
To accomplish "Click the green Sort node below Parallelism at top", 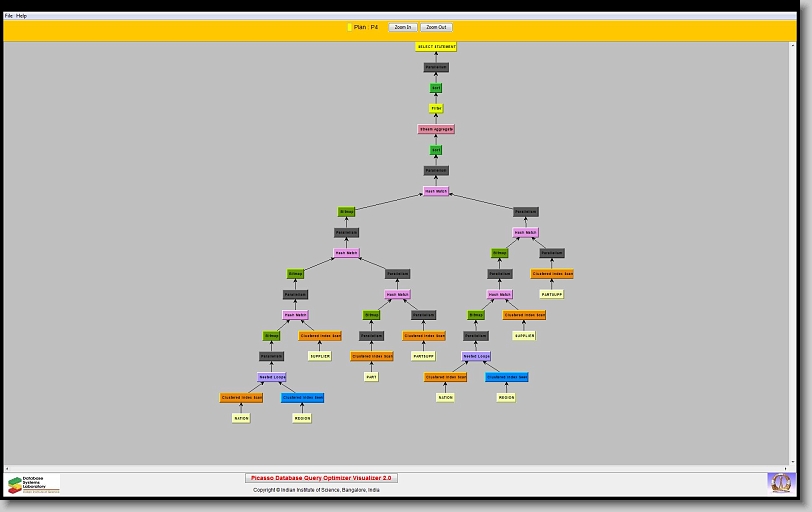I will 436,88.
